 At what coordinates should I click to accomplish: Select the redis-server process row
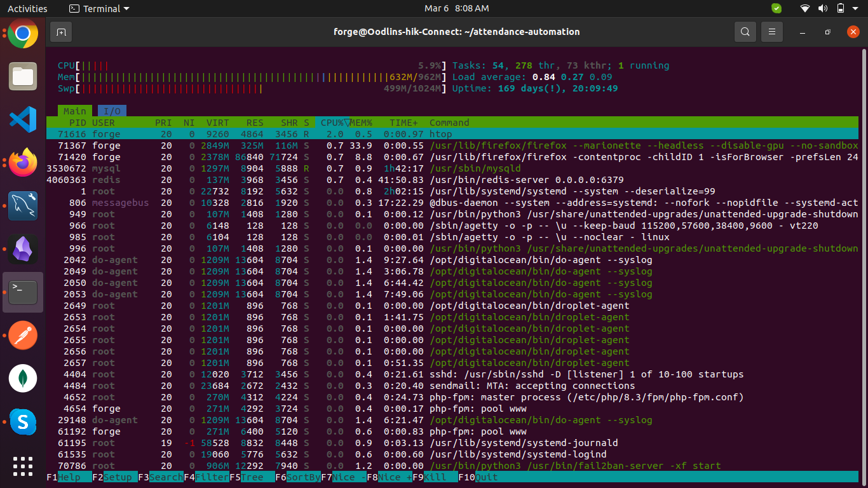pyautogui.click(x=452, y=180)
